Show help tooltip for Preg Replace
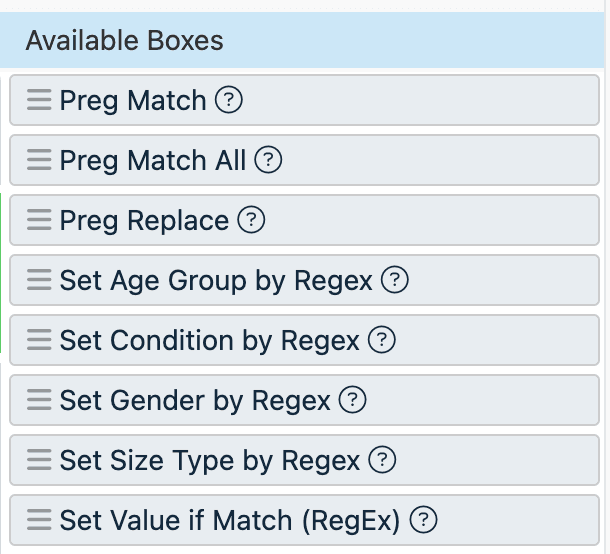The width and height of the screenshot is (610, 554). pyautogui.click(x=252, y=220)
